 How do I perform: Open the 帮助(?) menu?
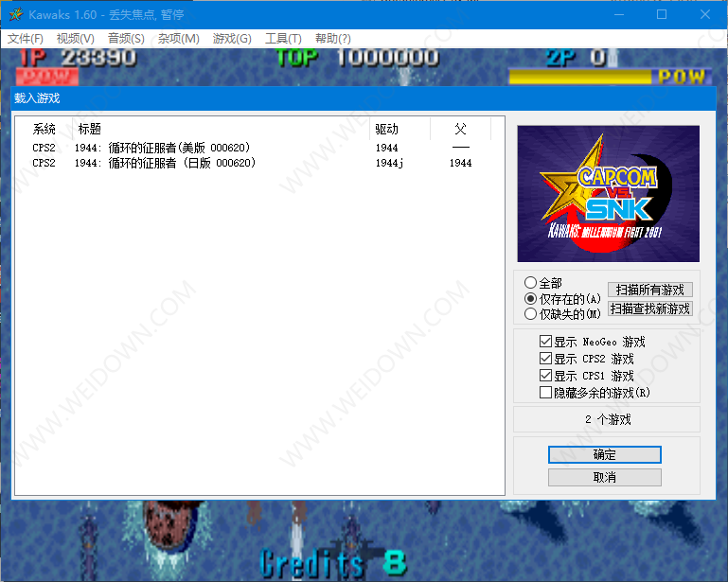[x=332, y=39]
